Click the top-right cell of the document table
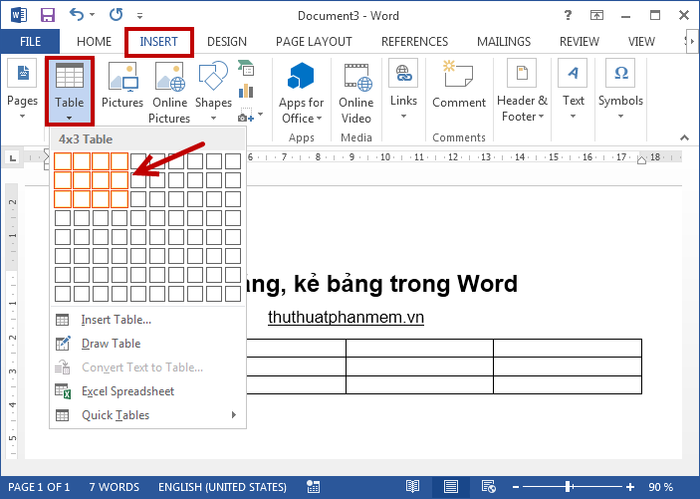Viewport: 700px width, 499px height. click(x=567, y=348)
